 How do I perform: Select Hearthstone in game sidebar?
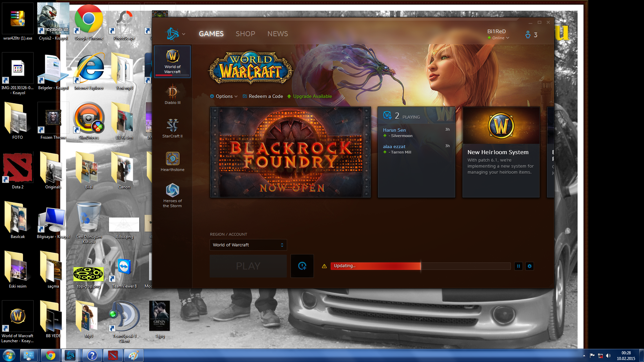coord(172,162)
